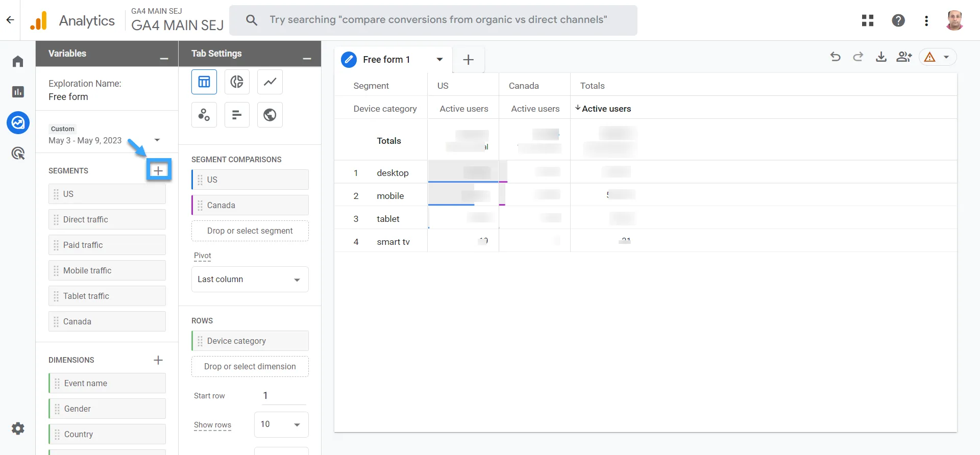Select the Line chart visualization

[x=270, y=82]
